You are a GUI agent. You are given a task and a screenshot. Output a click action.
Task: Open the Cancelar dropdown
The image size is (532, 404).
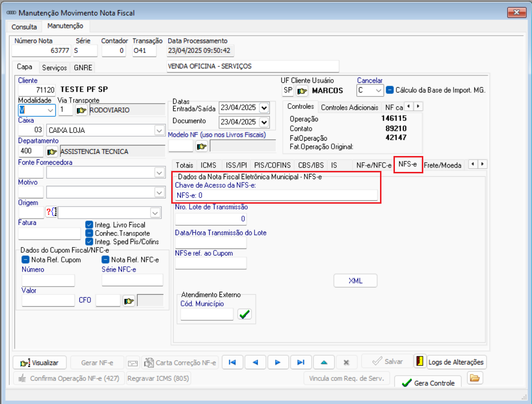tap(378, 91)
